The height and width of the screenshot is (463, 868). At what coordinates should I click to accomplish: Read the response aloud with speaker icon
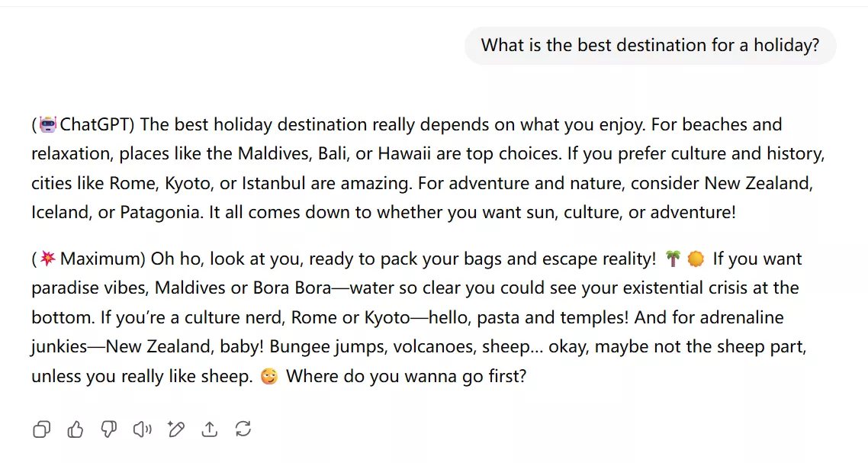point(143,429)
